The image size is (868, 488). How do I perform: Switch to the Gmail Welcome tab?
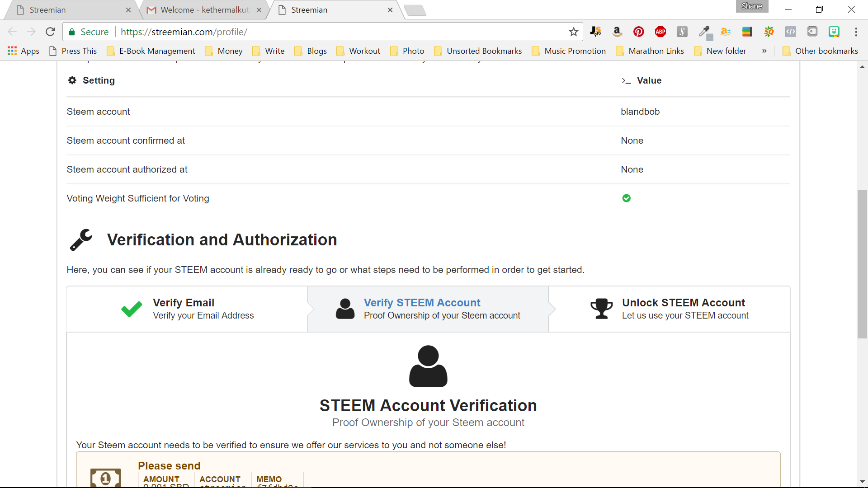point(203,10)
